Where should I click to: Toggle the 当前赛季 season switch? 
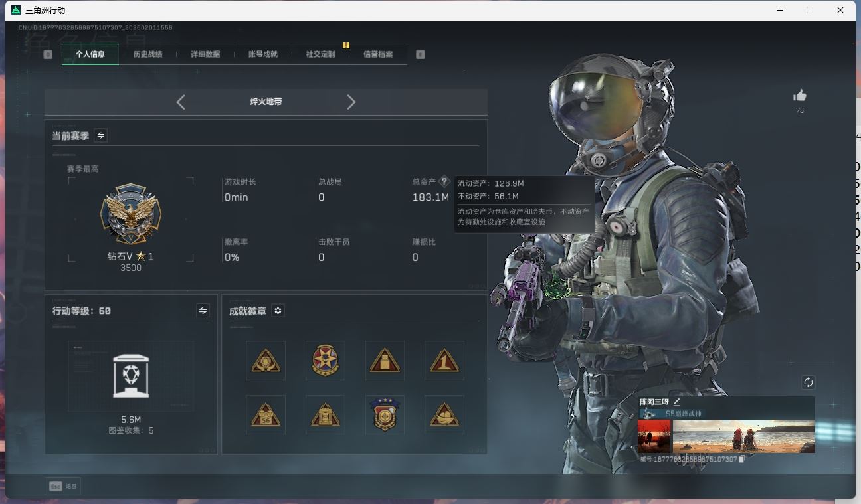pos(100,135)
